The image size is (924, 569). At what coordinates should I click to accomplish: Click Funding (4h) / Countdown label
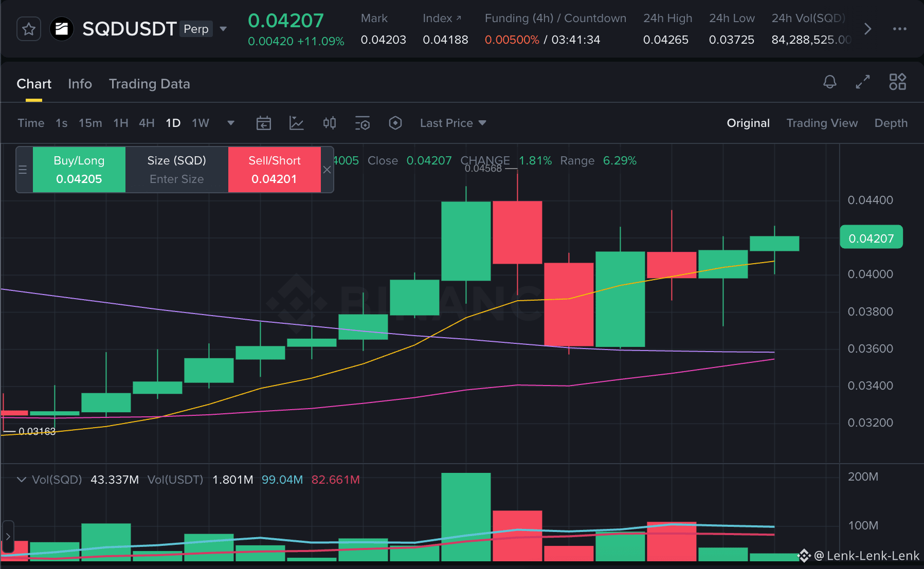pos(555,18)
